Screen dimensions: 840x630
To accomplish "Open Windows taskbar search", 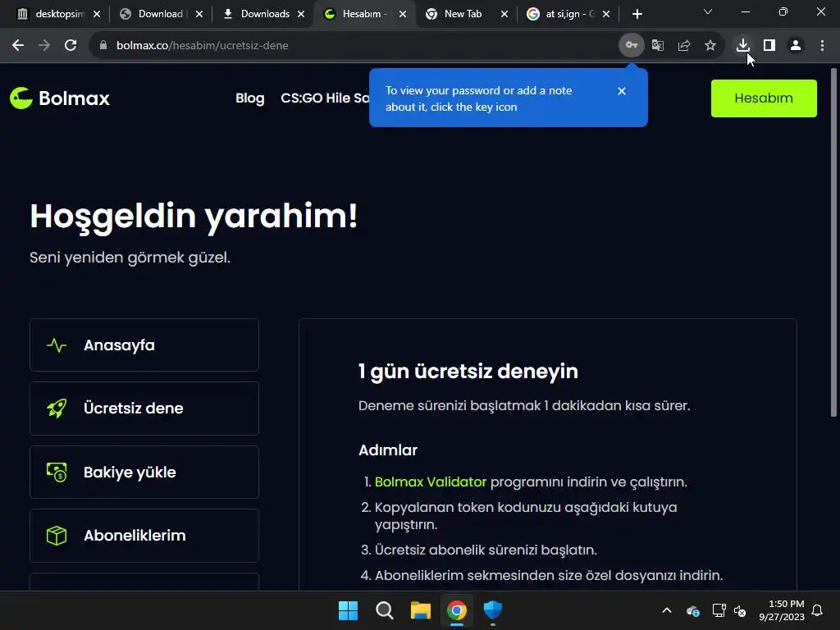I will 384,610.
